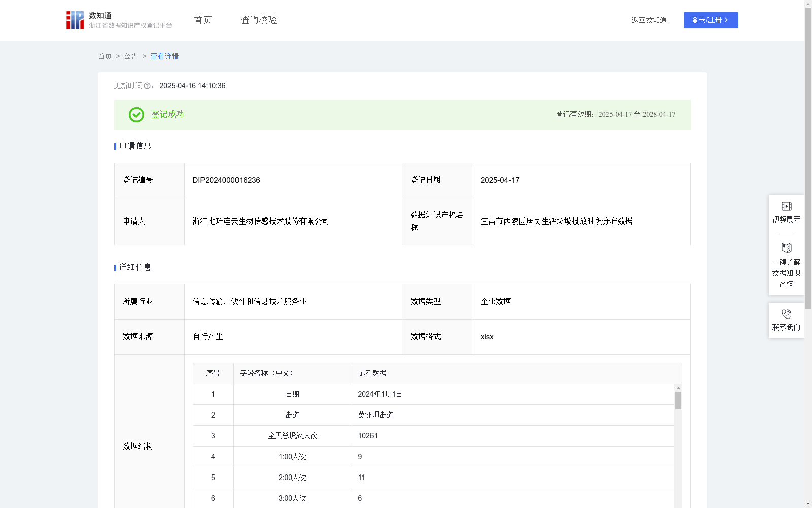The width and height of the screenshot is (812, 508).
Task: Click the page scrollbar down arrow
Action: [x=808, y=504]
